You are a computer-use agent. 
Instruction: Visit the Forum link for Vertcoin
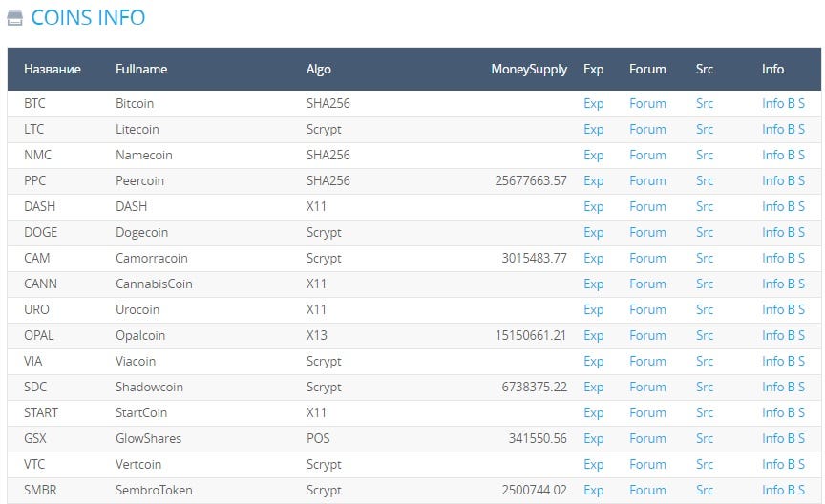(647, 465)
